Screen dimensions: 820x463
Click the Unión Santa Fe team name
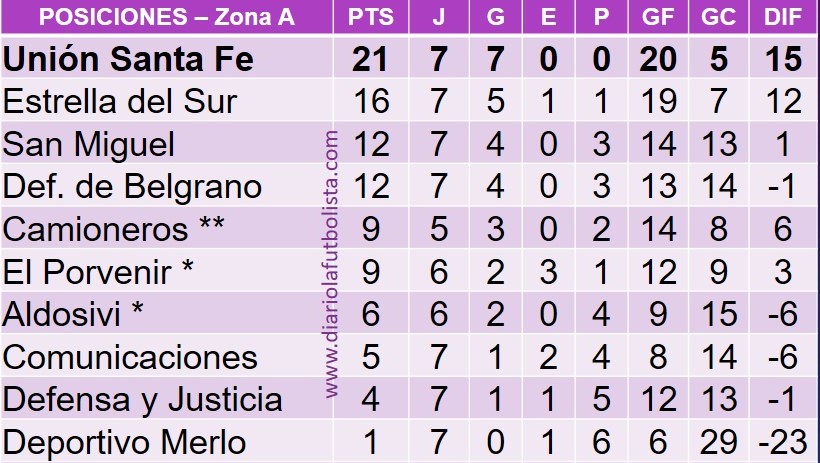(128, 59)
